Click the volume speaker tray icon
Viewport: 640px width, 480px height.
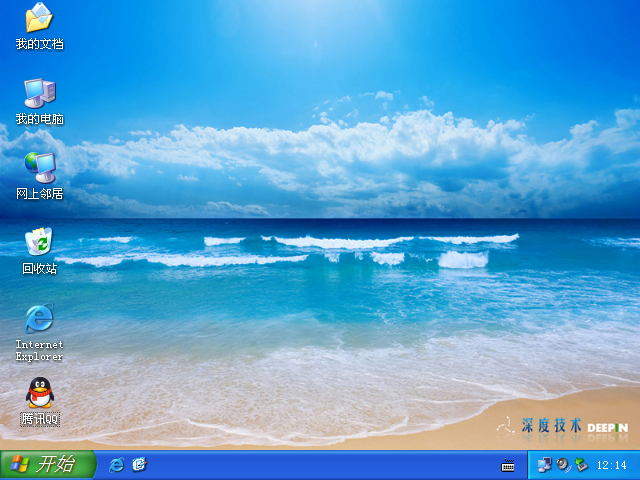pos(563,465)
